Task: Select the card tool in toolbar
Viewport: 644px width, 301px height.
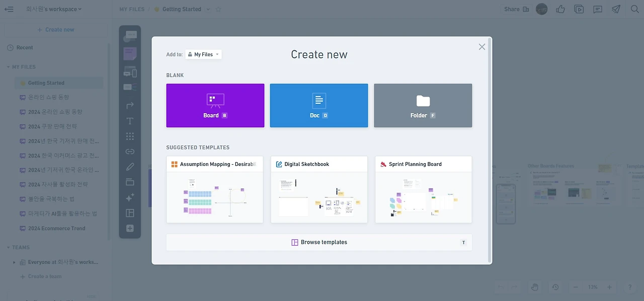Action: pyautogui.click(x=130, y=36)
